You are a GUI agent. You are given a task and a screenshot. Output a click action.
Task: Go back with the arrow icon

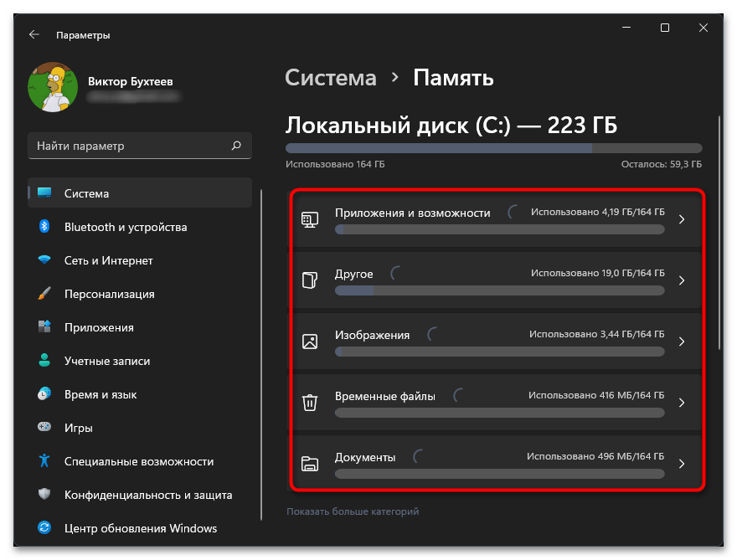click(x=33, y=34)
